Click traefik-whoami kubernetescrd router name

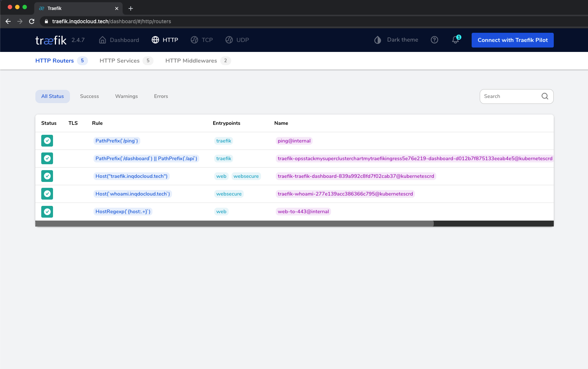[x=345, y=194]
